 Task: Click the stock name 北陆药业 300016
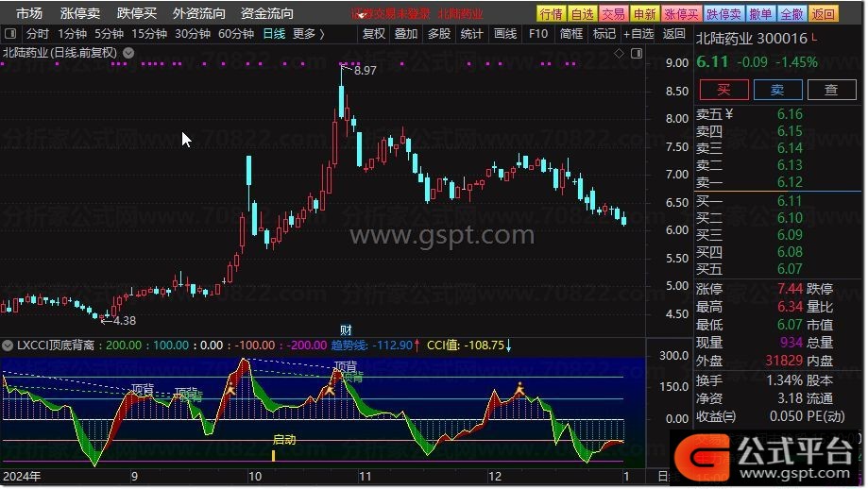pyautogui.click(x=751, y=38)
